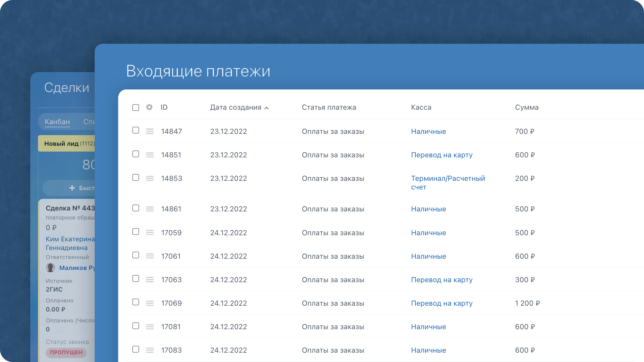Screen dimensions: 644x362
Task: Open the Наличные cash register link for 14847
Action: pos(428,131)
